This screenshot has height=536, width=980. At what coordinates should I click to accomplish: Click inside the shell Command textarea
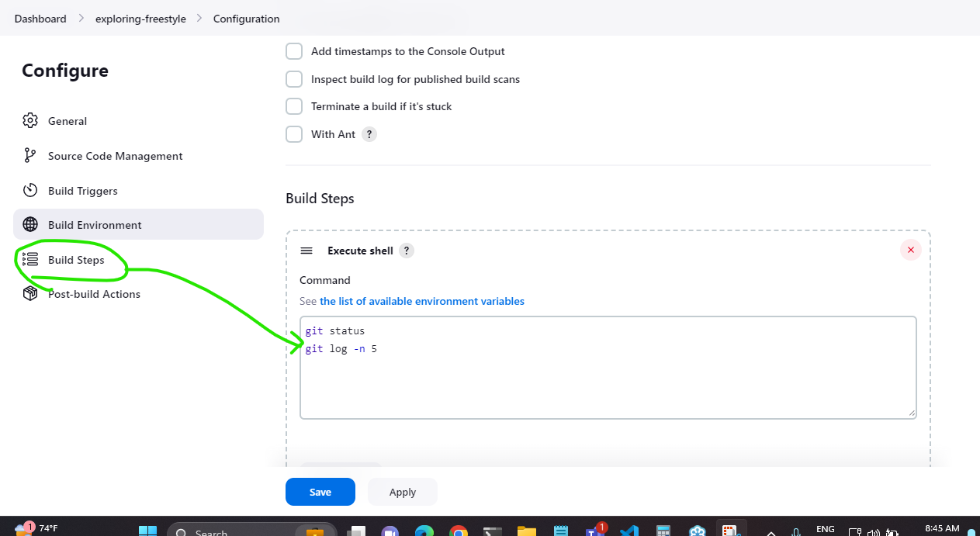[x=608, y=366]
